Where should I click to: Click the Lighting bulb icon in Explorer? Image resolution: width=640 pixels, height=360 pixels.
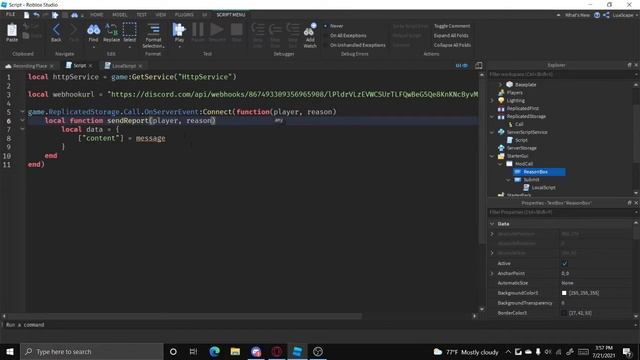(501, 100)
